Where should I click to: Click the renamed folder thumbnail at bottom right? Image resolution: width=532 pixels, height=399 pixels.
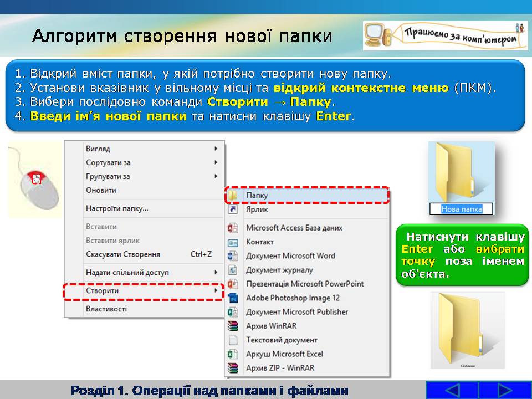click(467, 331)
